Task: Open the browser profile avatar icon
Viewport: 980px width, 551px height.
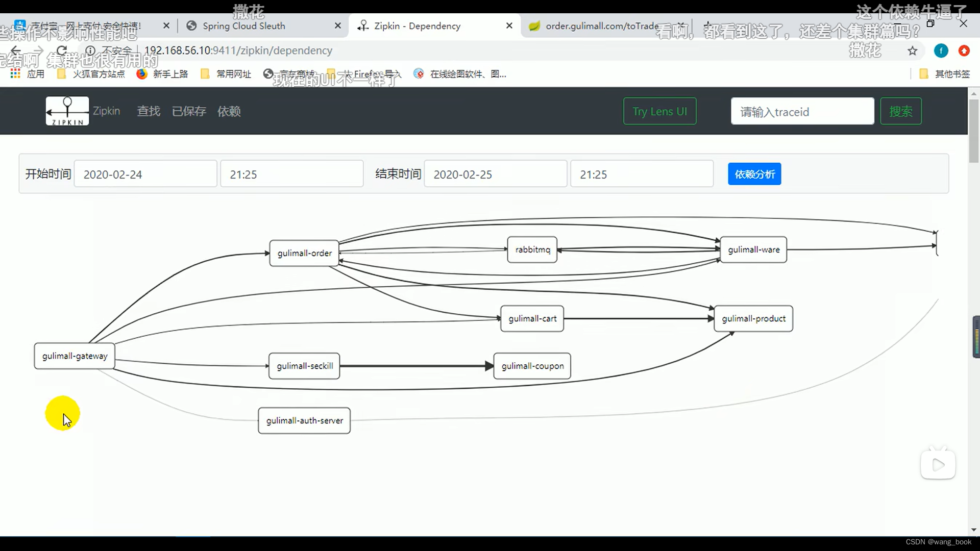Action: [941, 51]
